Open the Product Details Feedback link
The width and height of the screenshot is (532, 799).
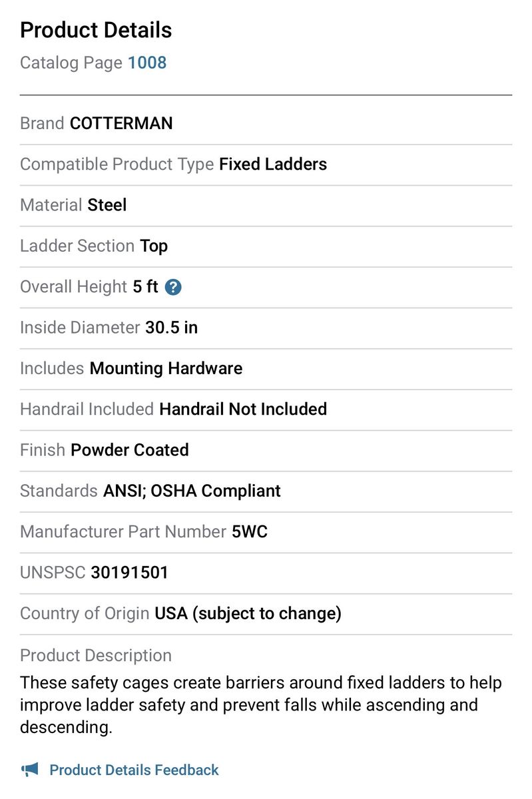[x=134, y=770]
